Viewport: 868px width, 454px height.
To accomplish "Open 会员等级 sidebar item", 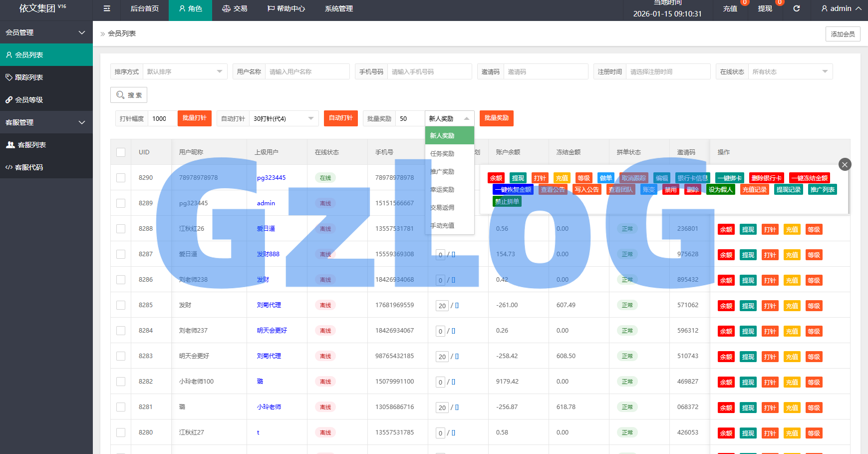I will coord(46,100).
